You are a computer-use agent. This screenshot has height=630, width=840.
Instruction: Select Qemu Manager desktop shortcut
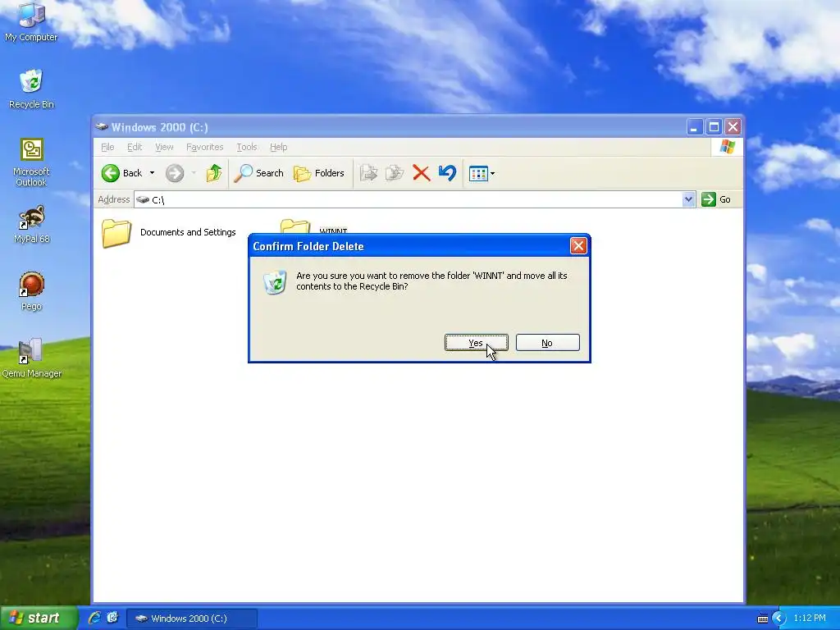[x=31, y=358]
